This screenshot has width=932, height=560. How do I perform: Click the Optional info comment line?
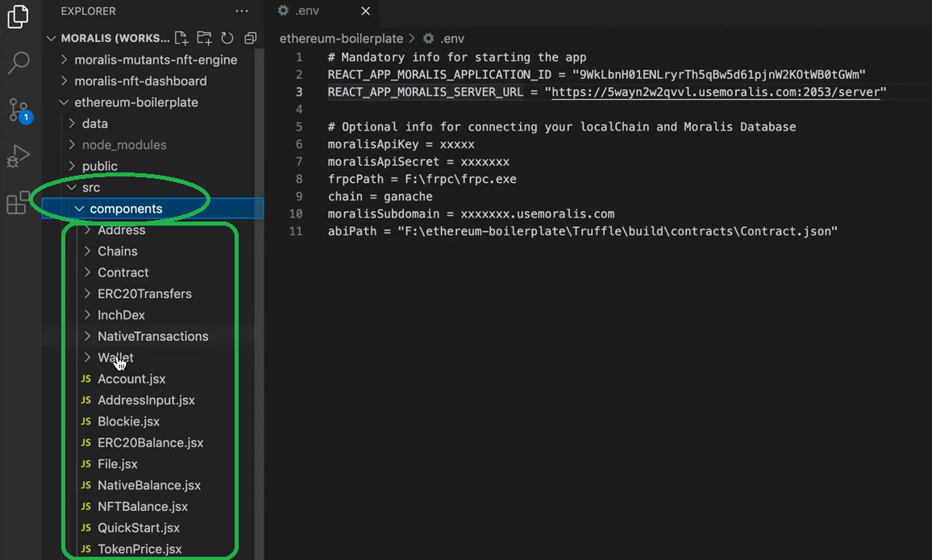(562, 127)
